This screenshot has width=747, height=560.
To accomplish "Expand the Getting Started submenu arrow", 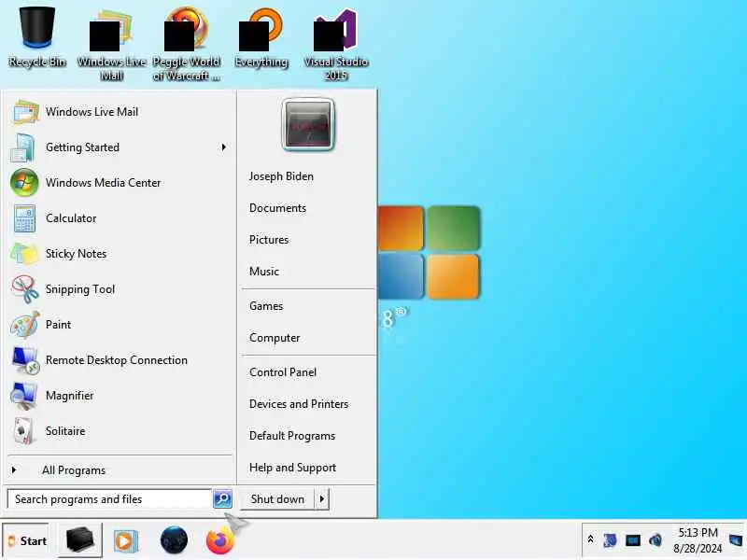I will pyautogui.click(x=223, y=147).
